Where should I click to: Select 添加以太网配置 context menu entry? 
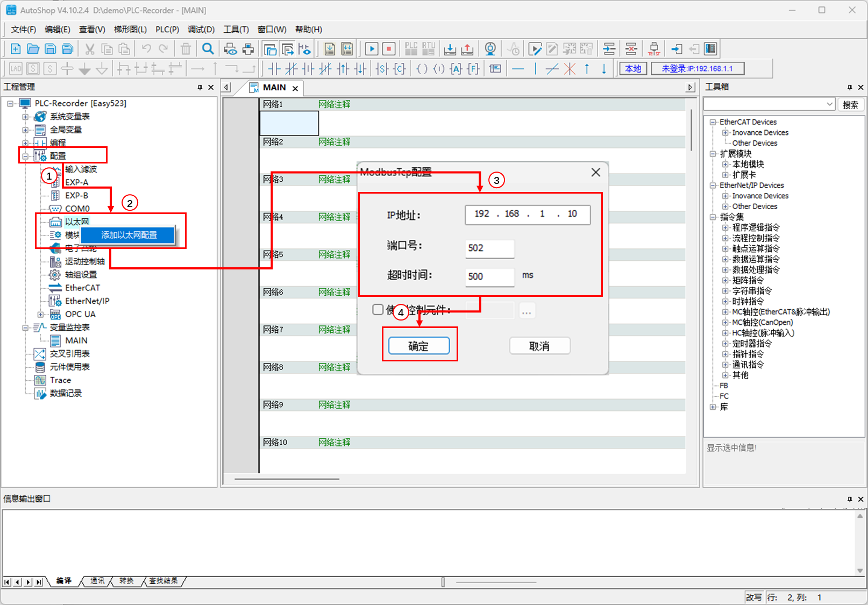tap(129, 235)
